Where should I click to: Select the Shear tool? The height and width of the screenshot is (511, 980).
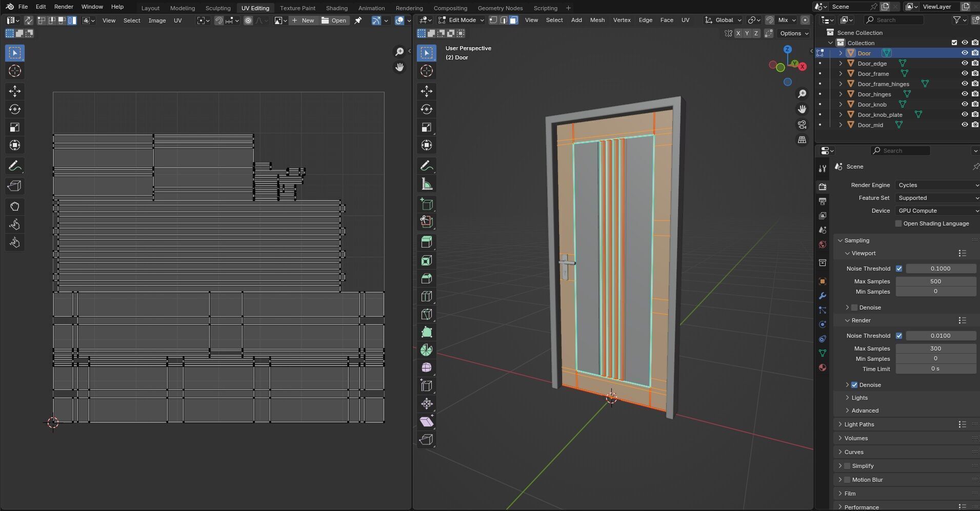(426, 422)
